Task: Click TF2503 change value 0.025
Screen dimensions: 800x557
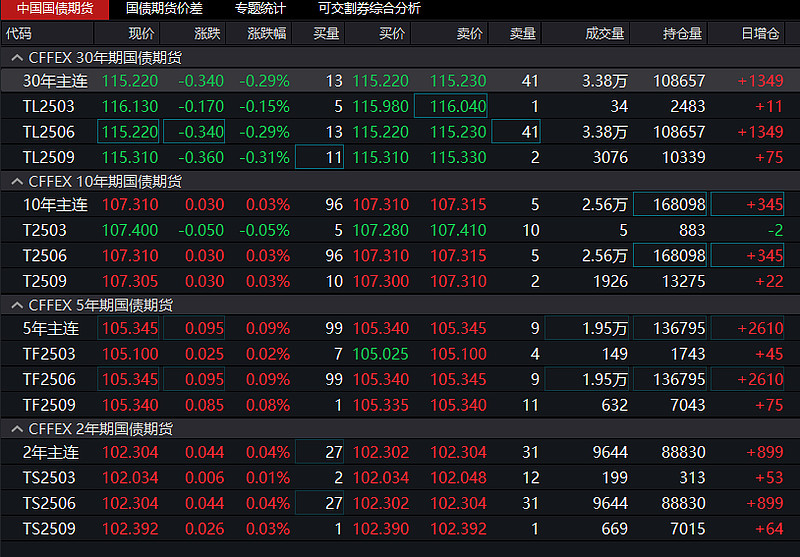Action: coord(204,353)
